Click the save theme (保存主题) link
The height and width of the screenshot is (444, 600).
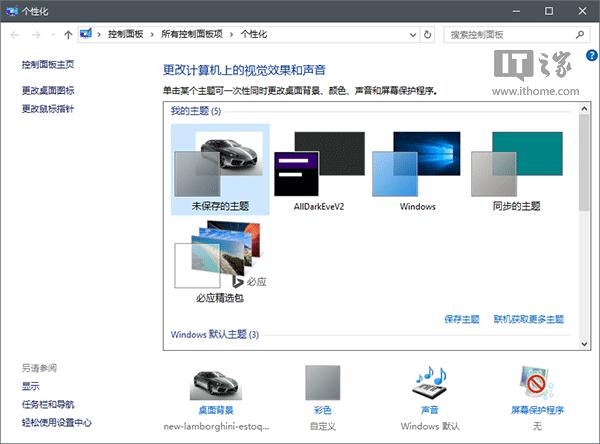[462, 319]
